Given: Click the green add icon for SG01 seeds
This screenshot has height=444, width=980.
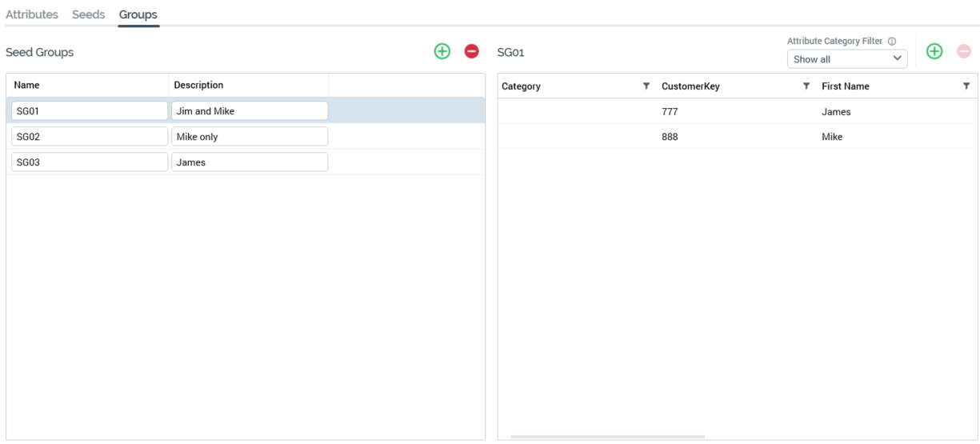Looking at the screenshot, I should point(934,51).
